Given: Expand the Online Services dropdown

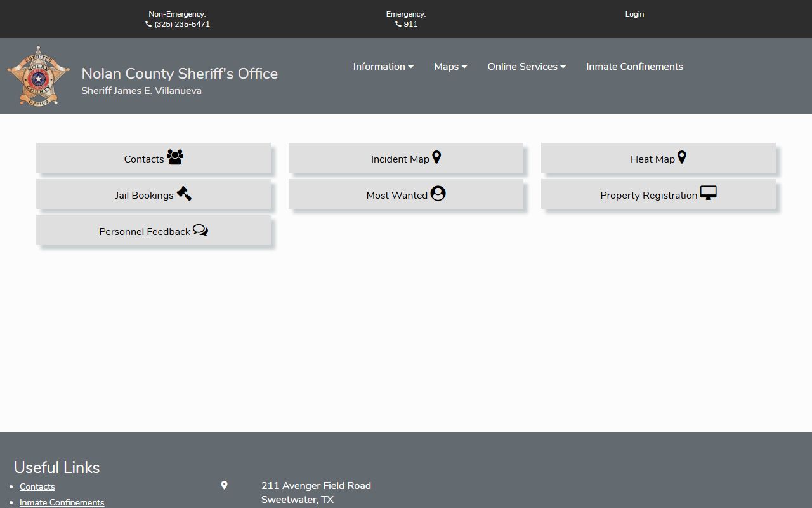Looking at the screenshot, I should click(x=527, y=67).
